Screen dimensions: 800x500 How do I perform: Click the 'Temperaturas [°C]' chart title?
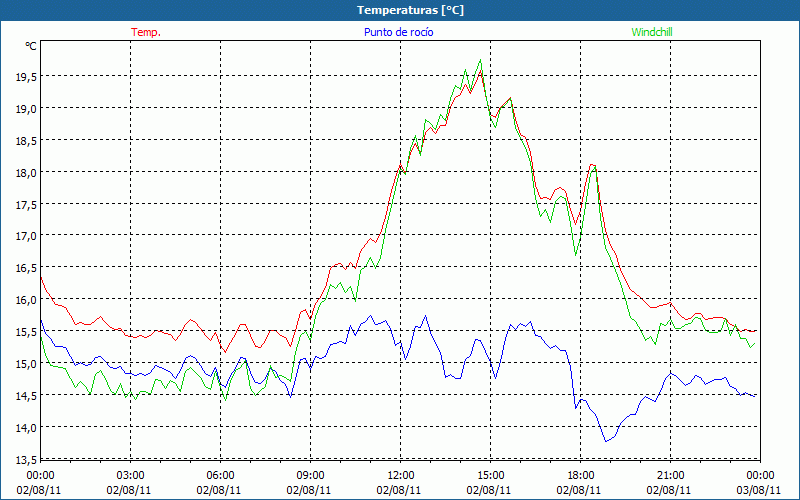(410, 10)
